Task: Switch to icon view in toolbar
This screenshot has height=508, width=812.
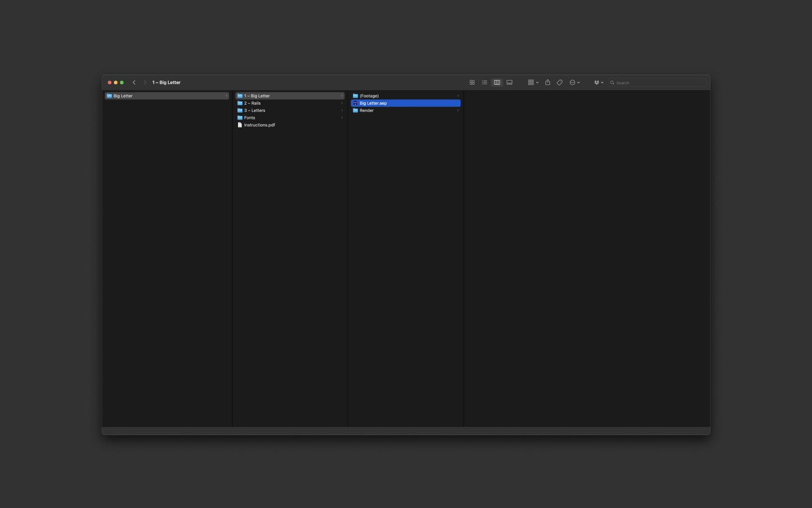Action: [x=472, y=83]
